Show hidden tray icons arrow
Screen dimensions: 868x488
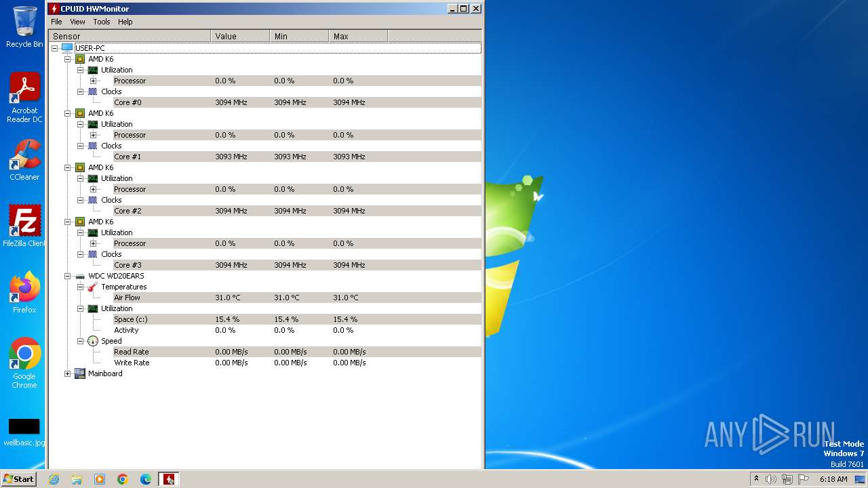756,479
